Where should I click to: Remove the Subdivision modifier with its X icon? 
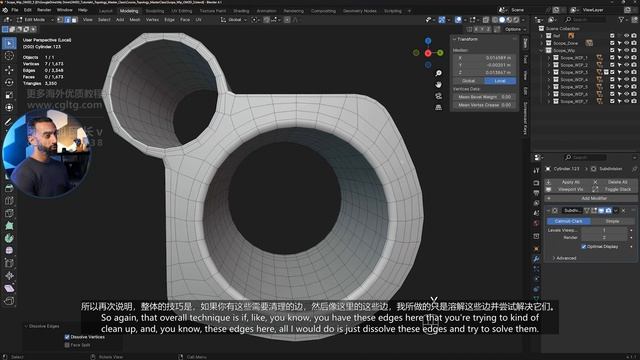[623, 211]
